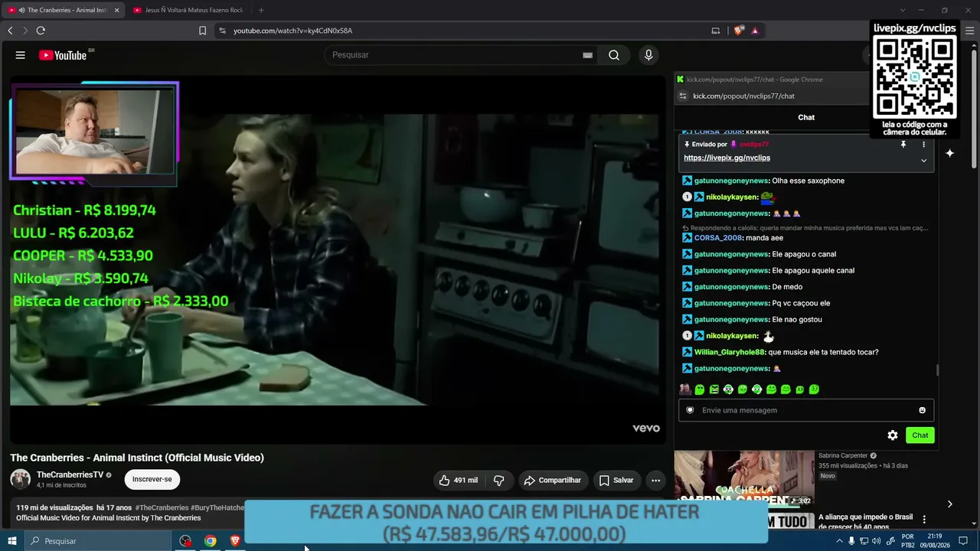The image size is (980, 551).
Task: Open the POR PTB2 language indicator
Action: tap(908, 541)
